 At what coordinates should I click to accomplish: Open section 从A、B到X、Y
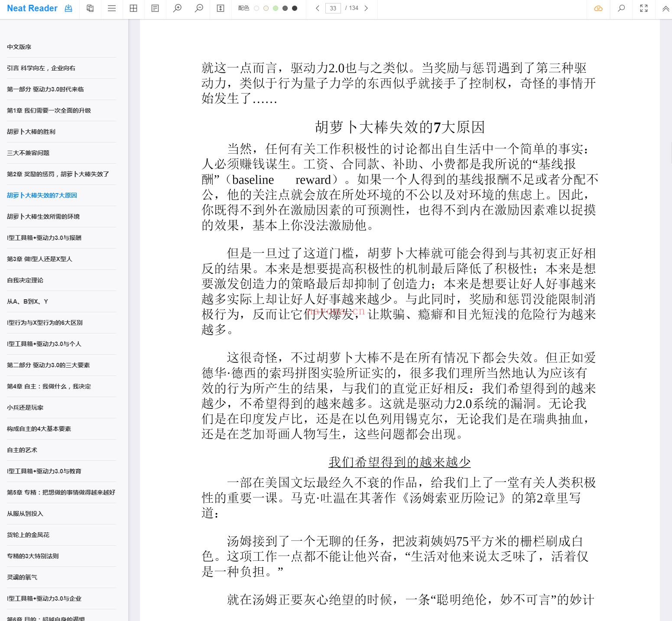pyautogui.click(x=27, y=301)
